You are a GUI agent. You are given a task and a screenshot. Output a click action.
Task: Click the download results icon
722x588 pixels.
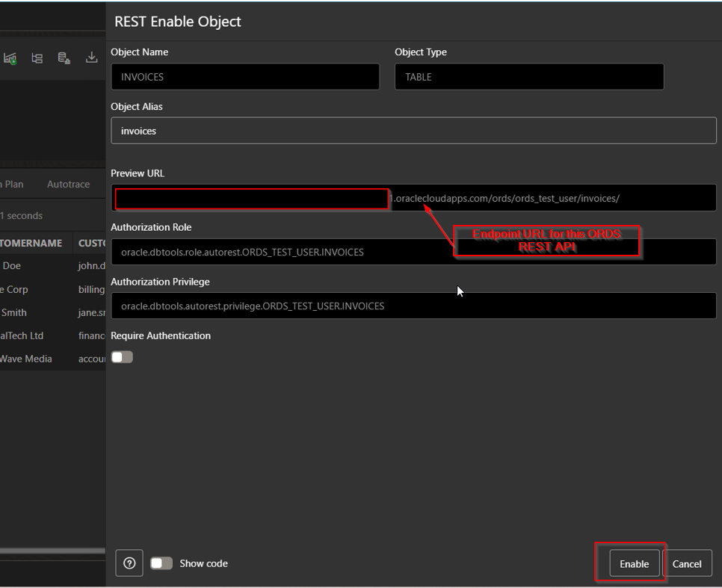click(90, 58)
